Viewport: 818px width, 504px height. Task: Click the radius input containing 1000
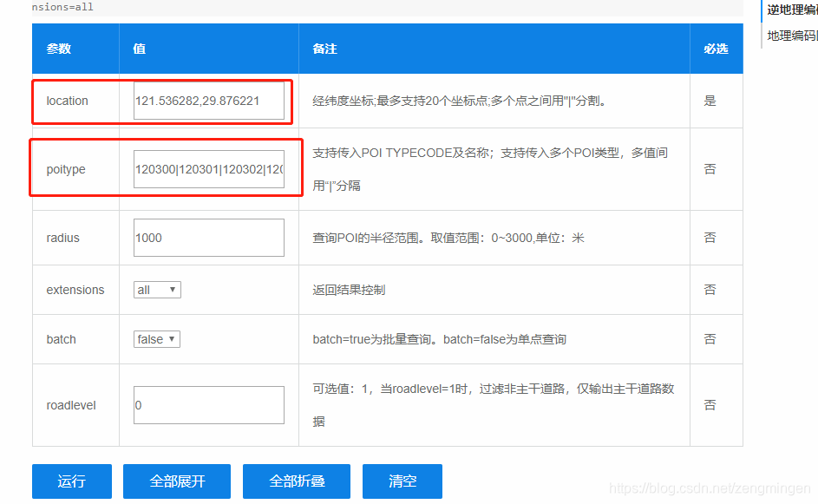tap(209, 238)
